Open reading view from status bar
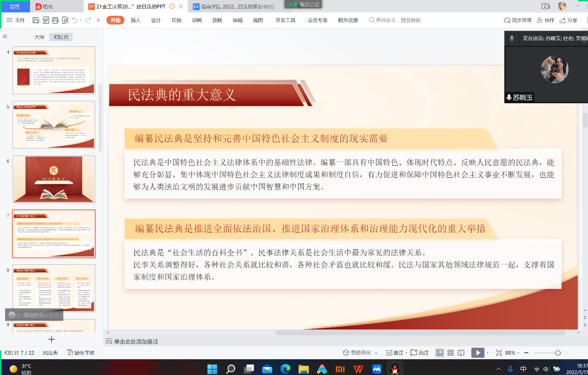The image size is (588, 375). tap(461, 353)
